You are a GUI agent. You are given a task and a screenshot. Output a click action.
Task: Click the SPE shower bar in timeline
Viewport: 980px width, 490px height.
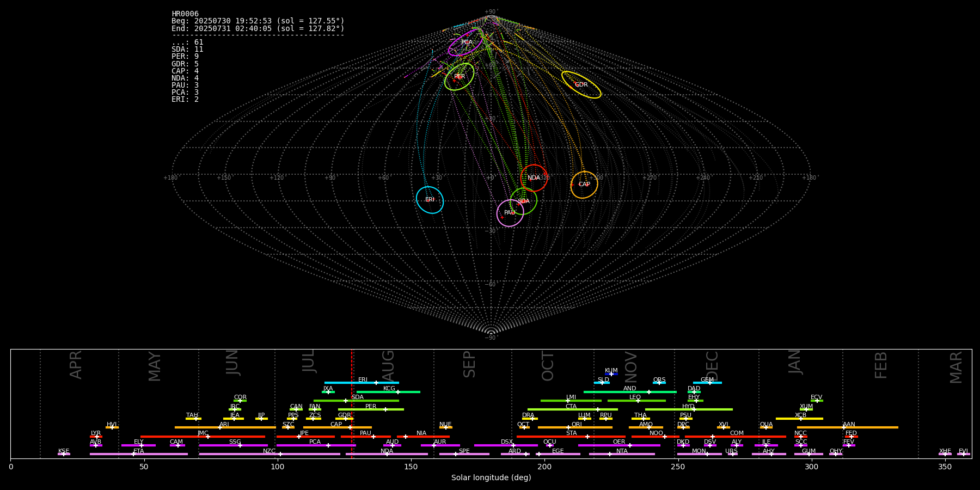[464, 454]
